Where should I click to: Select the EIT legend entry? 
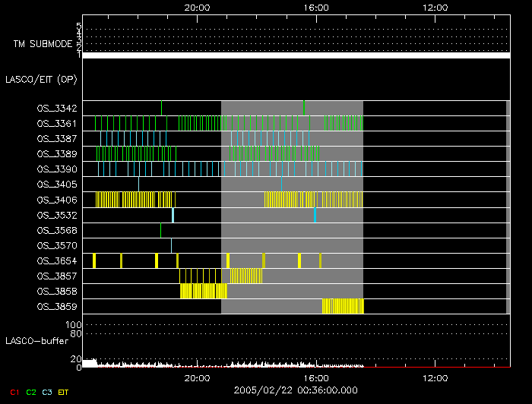point(65,392)
